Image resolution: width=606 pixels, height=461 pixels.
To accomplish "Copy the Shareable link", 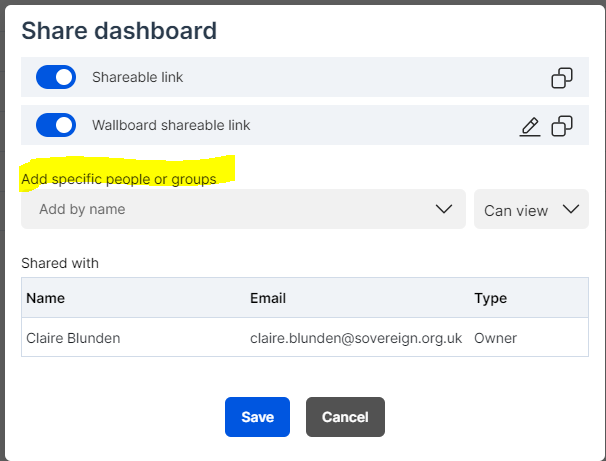I will click(x=562, y=77).
